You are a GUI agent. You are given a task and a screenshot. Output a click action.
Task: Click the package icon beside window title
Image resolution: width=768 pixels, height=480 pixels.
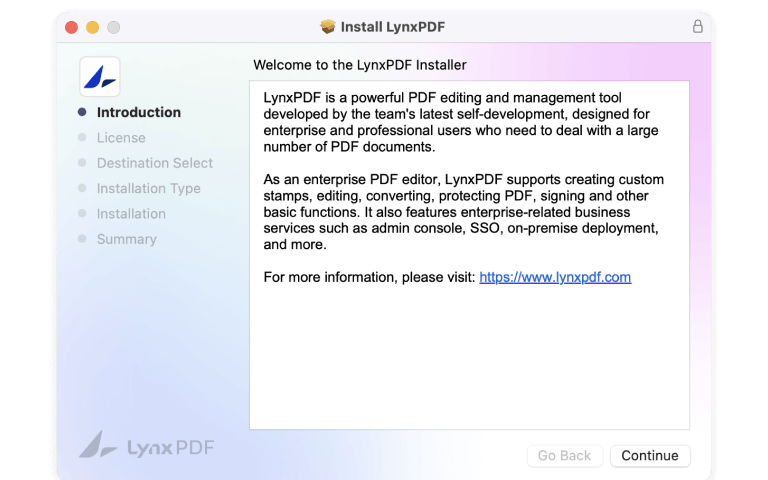[x=327, y=27]
